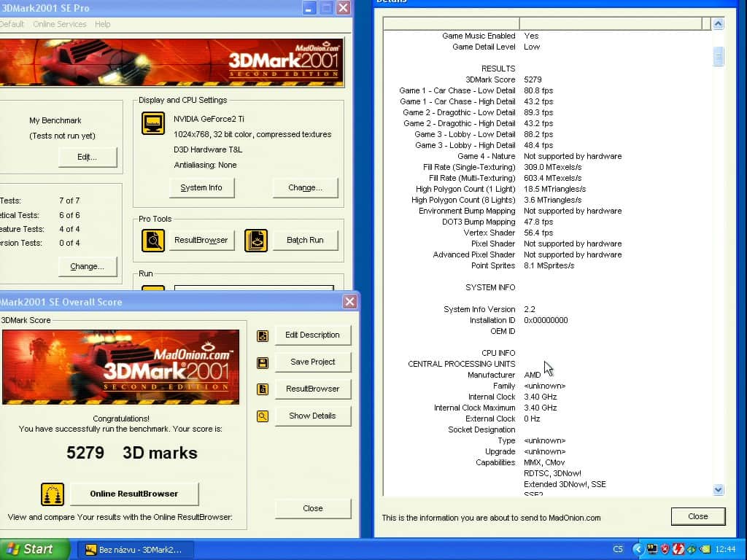The width and height of the screenshot is (747, 560).
Task: Select the 'Fill Rate (Multi-Texturing)' row
Action: [546, 178]
